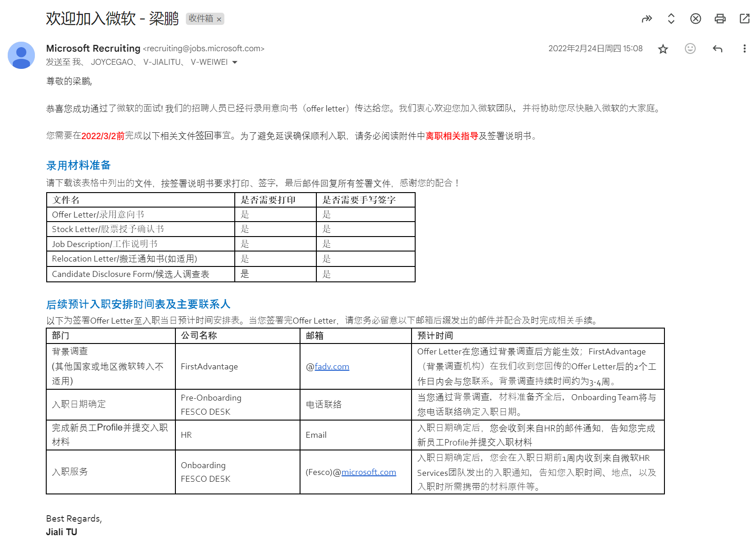Open the email in a new window
Screen dimensions: 756x537
(744, 19)
